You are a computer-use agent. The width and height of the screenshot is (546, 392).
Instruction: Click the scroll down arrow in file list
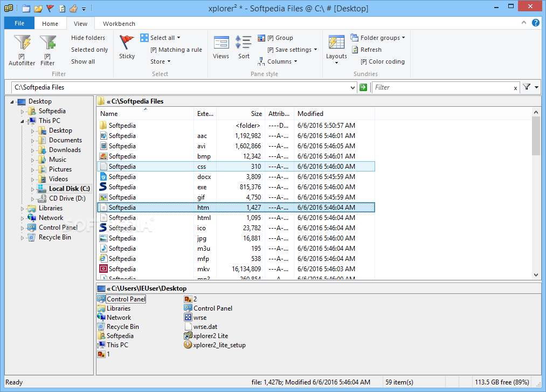click(x=536, y=274)
